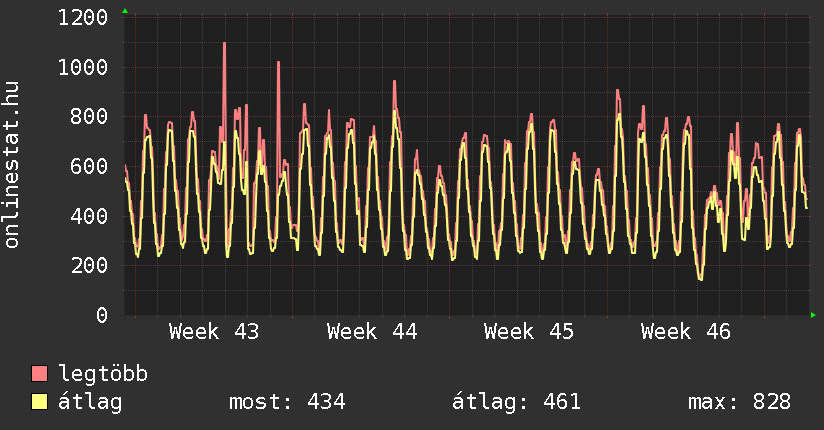
Task: Click the 'átlag: 461' statistic
Action: pyautogui.click(x=517, y=402)
